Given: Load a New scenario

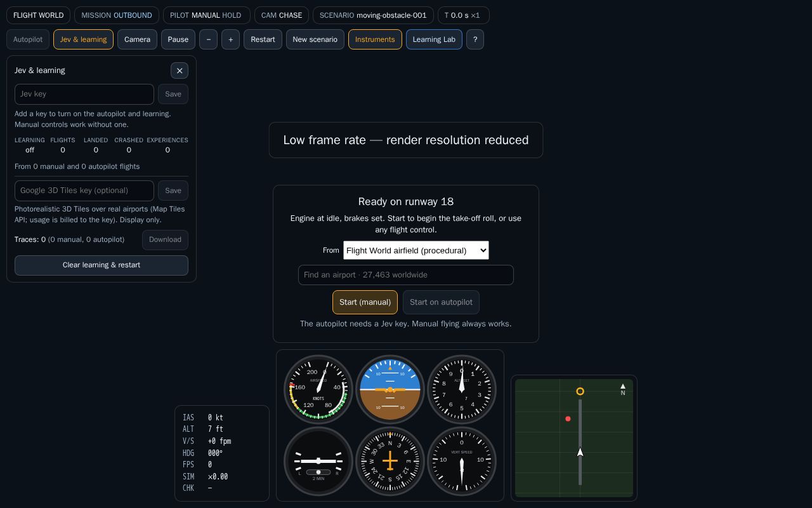Looking at the screenshot, I should (x=315, y=39).
